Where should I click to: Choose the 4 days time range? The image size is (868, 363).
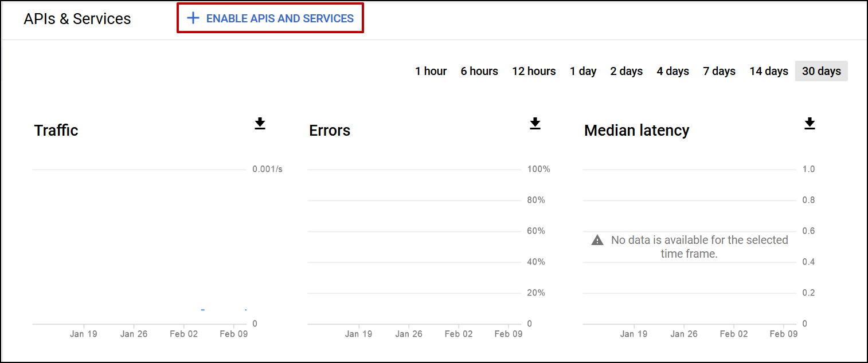pos(672,71)
